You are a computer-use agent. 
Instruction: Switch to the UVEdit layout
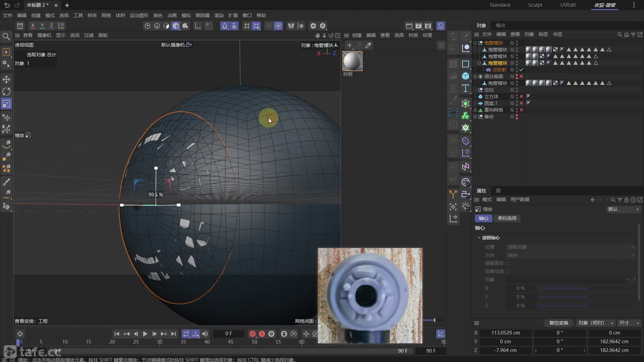(568, 5)
